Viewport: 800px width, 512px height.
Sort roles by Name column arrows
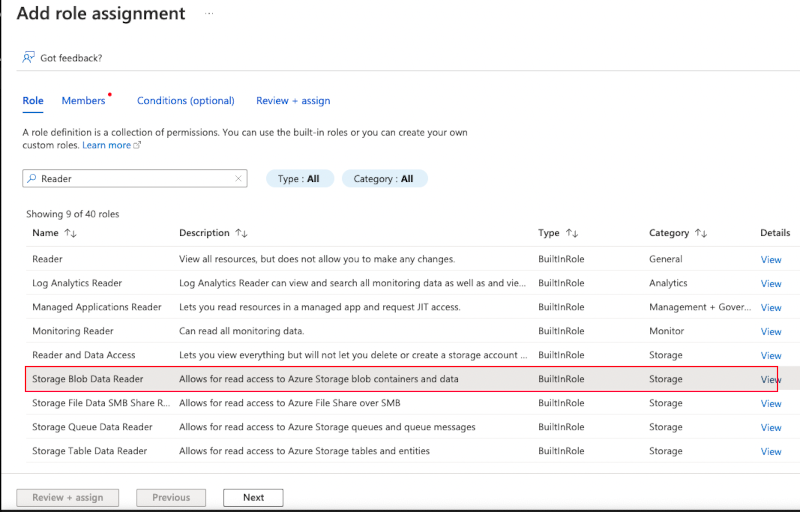(70, 233)
